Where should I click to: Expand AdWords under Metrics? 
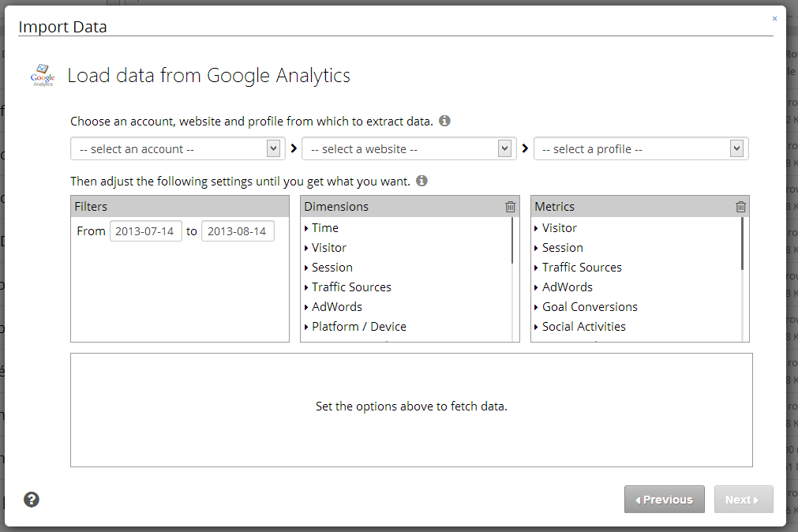tap(564, 287)
